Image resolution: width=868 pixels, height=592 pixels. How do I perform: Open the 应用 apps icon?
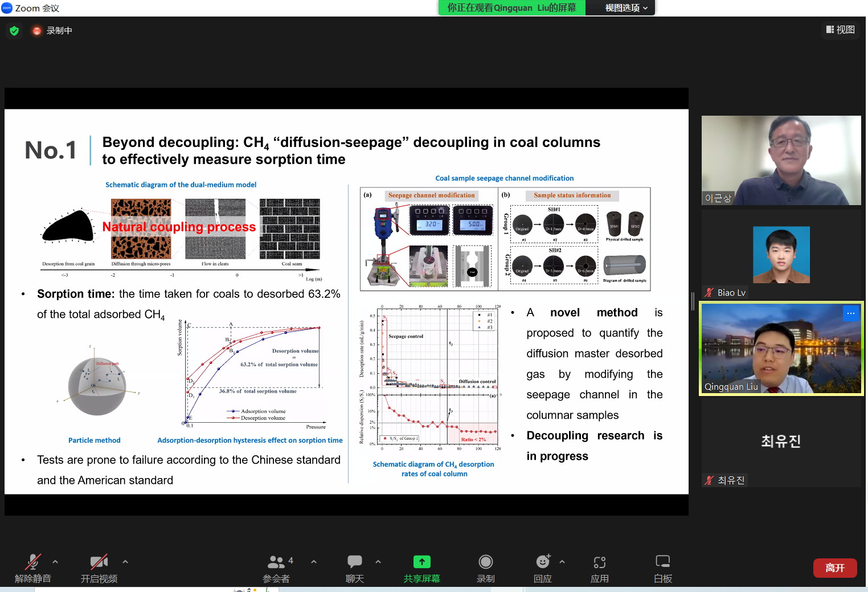(599, 567)
